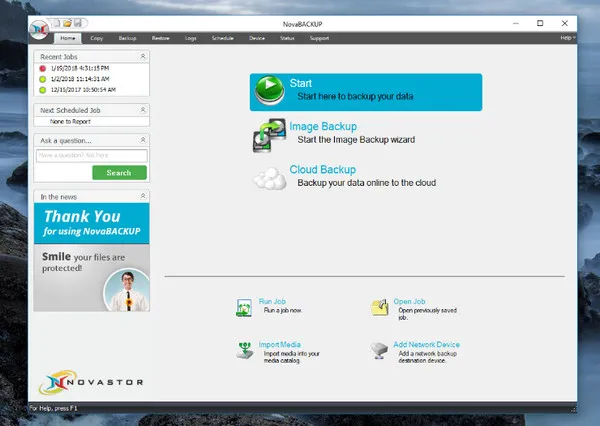
Task: Click the 'None to Report' scheduled job text
Action: [70, 122]
